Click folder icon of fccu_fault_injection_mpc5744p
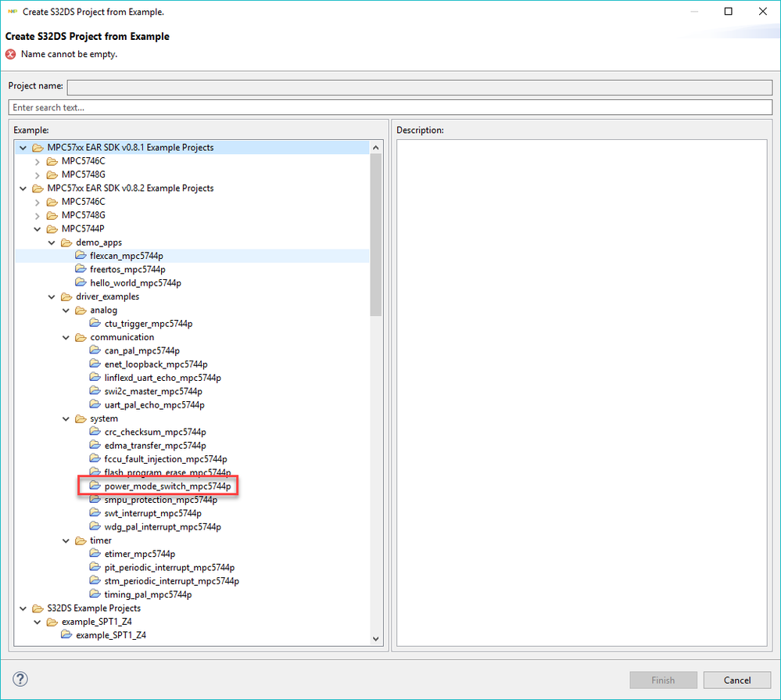The height and width of the screenshot is (700, 781). (x=95, y=458)
